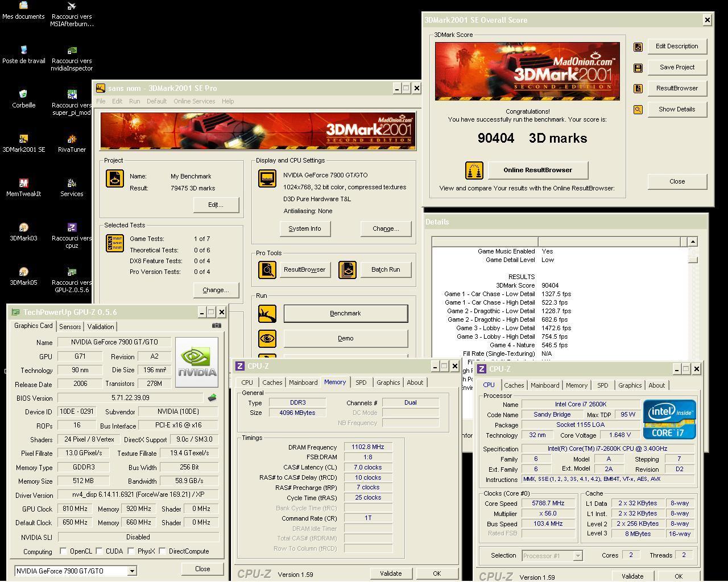Open the GPU-Z.0.5.6 shortcut icon
The height and width of the screenshot is (582, 728).
72,272
